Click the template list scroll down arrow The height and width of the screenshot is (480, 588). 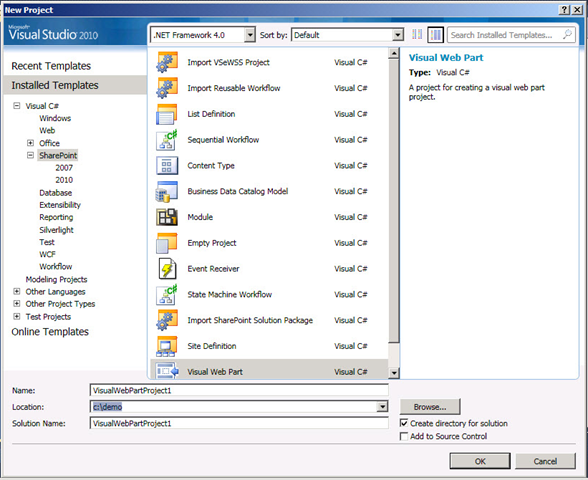click(x=394, y=373)
